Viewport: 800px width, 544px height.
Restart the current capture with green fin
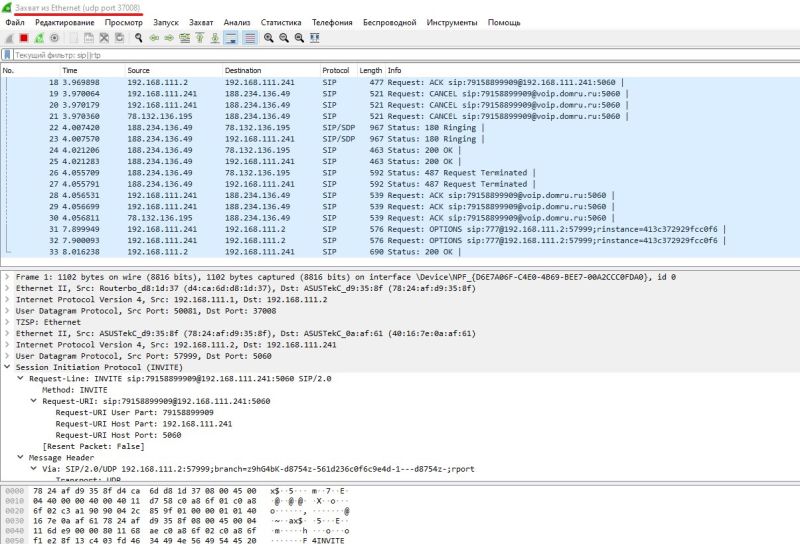click(39, 38)
